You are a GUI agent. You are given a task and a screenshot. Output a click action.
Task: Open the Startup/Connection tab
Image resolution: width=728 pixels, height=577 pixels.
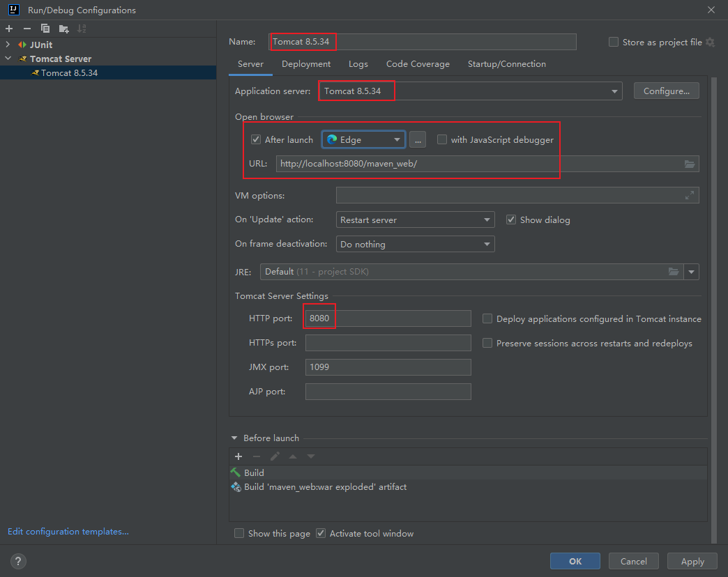pos(506,64)
